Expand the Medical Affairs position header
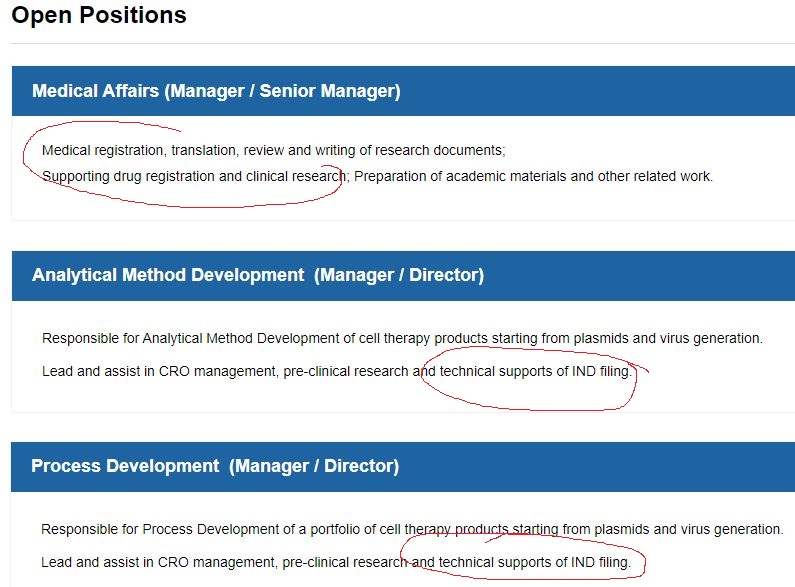The image size is (795, 587). point(216,91)
